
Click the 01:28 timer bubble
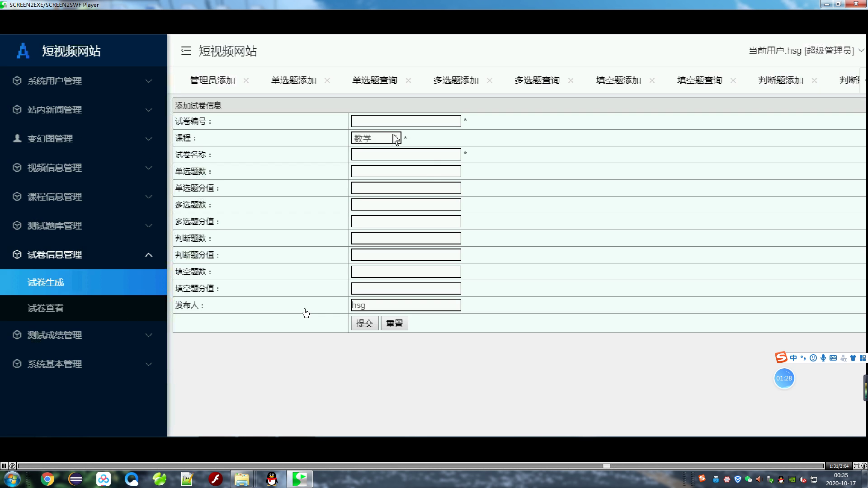pyautogui.click(x=784, y=378)
